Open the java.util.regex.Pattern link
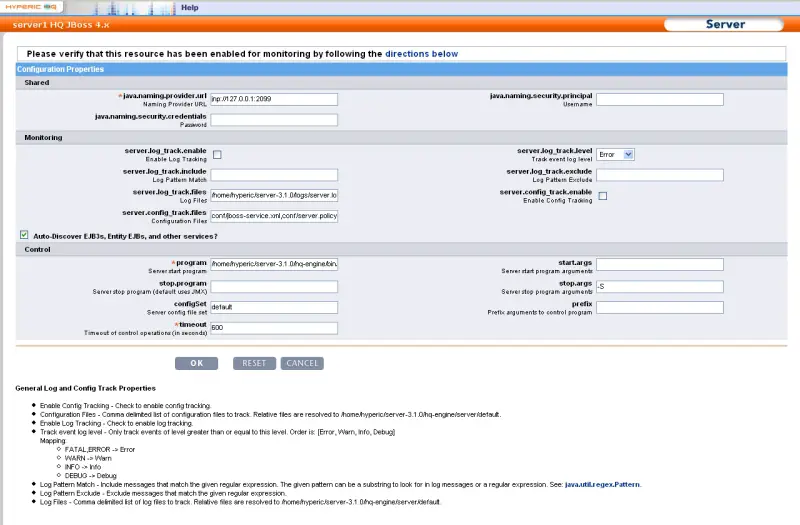Image resolution: width=800 pixels, height=525 pixels. tap(602, 485)
